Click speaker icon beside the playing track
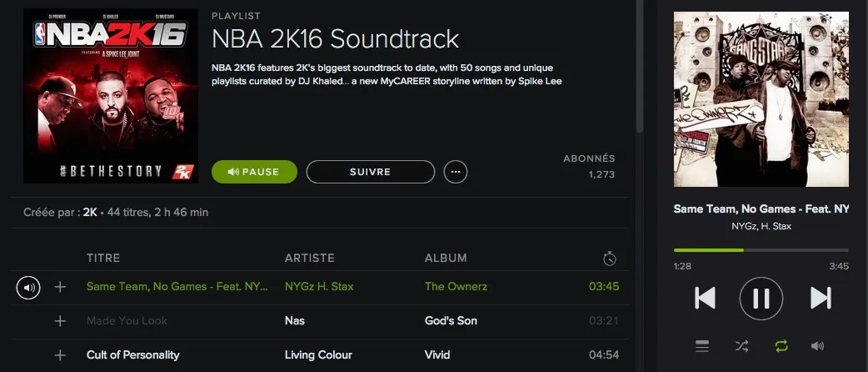The image size is (868, 372). [x=28, y=288]
